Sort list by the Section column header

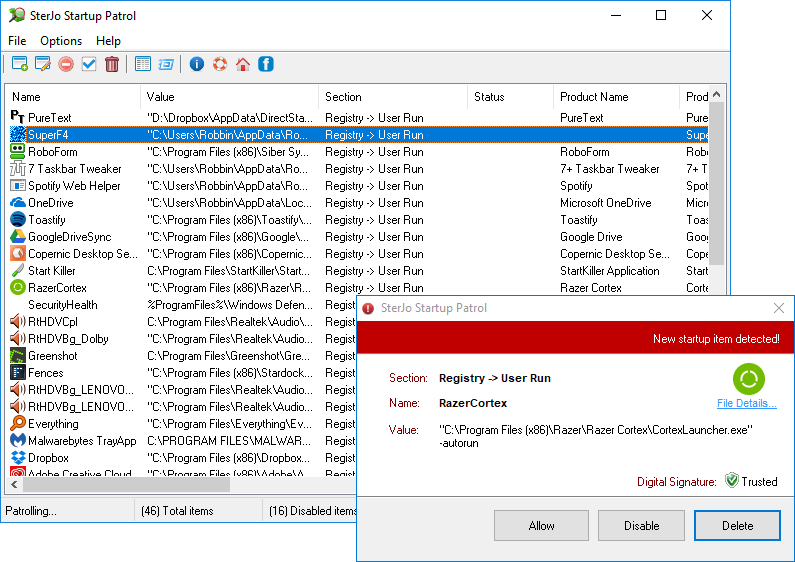pyautogui.click(x=390, y=97)
